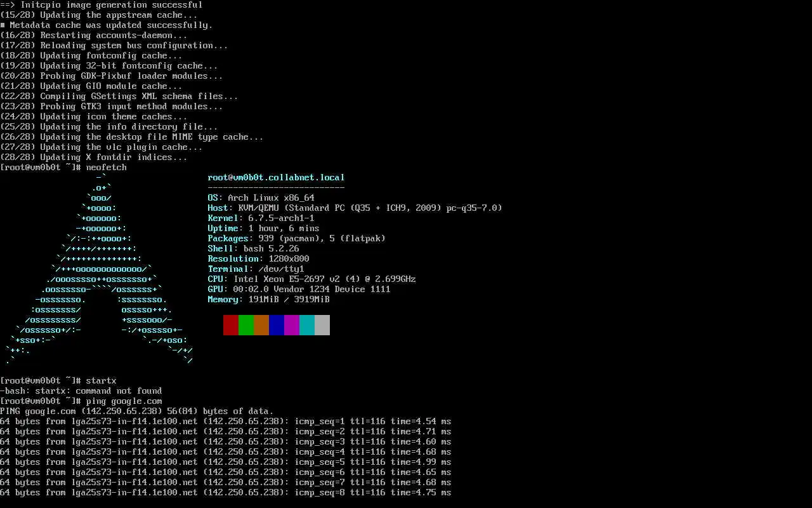Click the blue color block in neofetch output
812x508 pixels.
(x=277, y=325)
